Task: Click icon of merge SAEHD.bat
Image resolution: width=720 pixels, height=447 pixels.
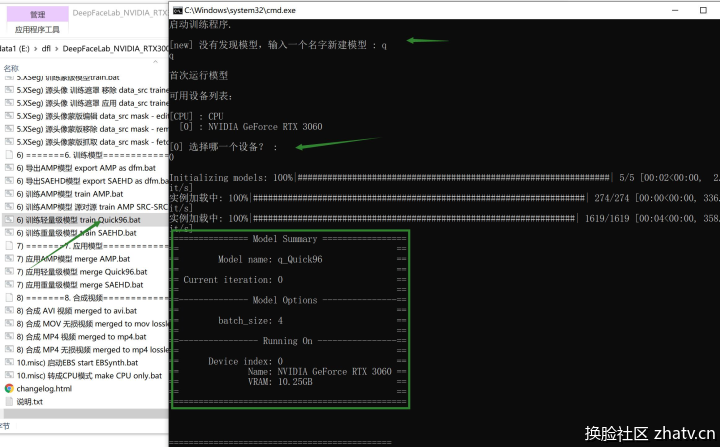Action: click(x=9, y=285)
